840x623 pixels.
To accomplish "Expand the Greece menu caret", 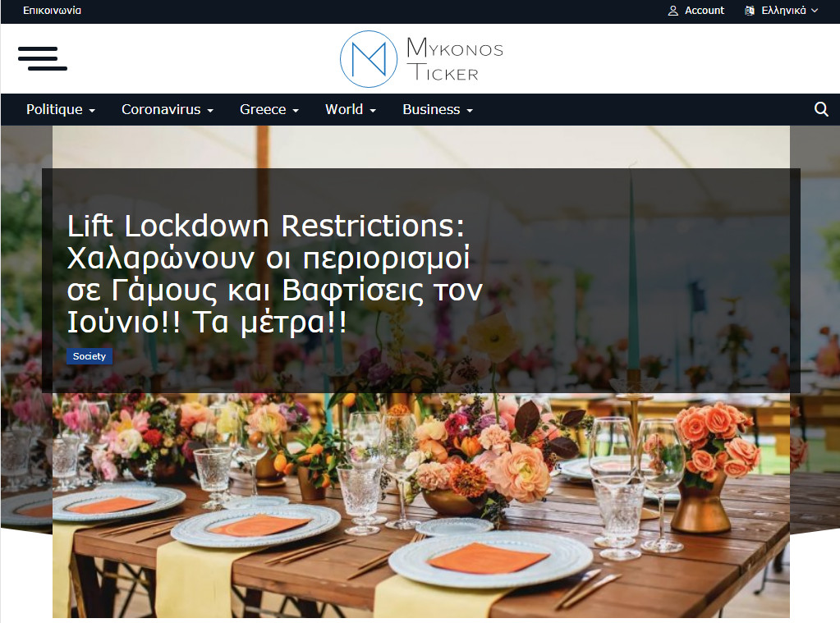I will point(295,110).
